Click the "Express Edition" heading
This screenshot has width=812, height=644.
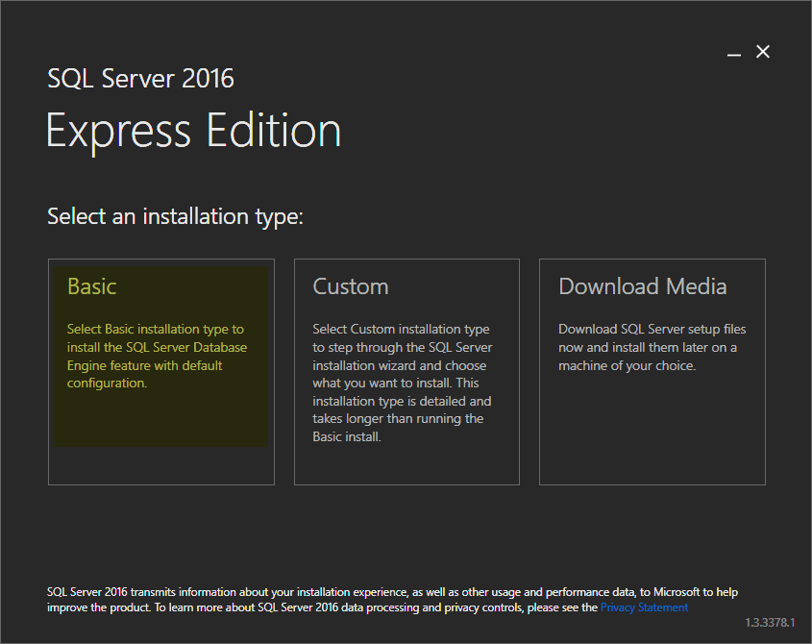tap(194, 131)
